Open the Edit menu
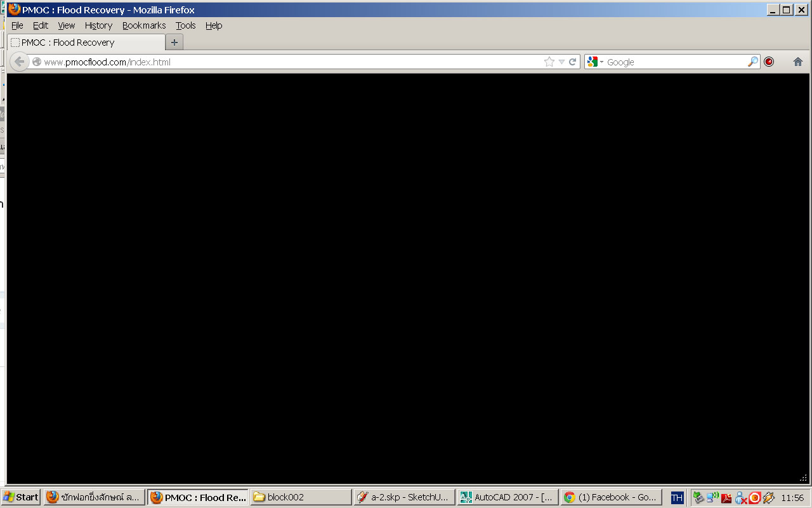The height and width of the screenshot is (508, 812). tap(41, 25)
